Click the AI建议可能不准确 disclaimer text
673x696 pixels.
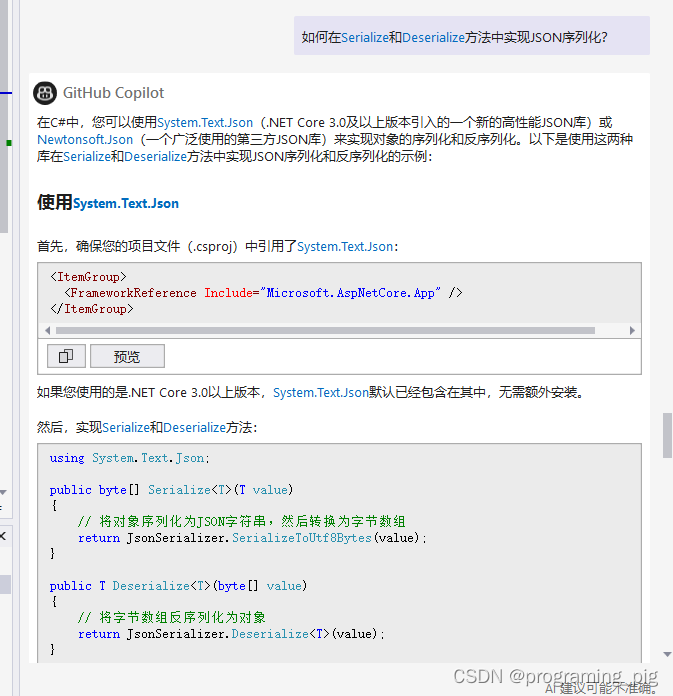(x=601, y=688)
